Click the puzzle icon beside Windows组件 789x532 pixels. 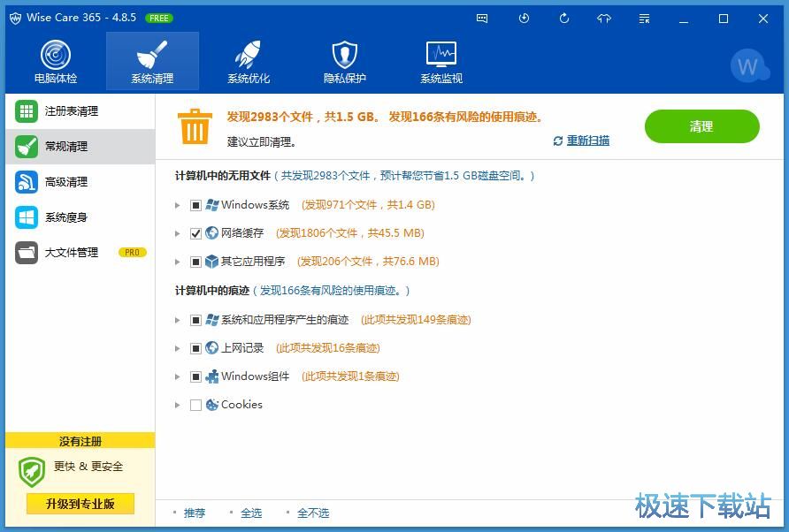coord(211,376)
